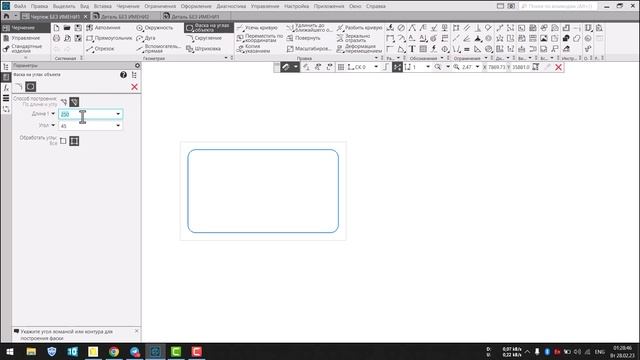640x360 pixels.
Task: Switch to chamfer on object corners mode
Action: click(31, 87)
